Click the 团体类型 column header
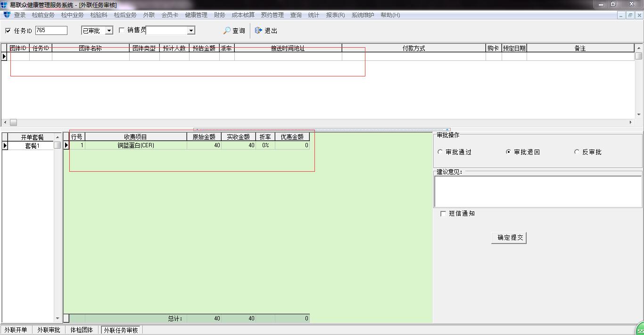644x335 pixels. click(x=144, y=48)
